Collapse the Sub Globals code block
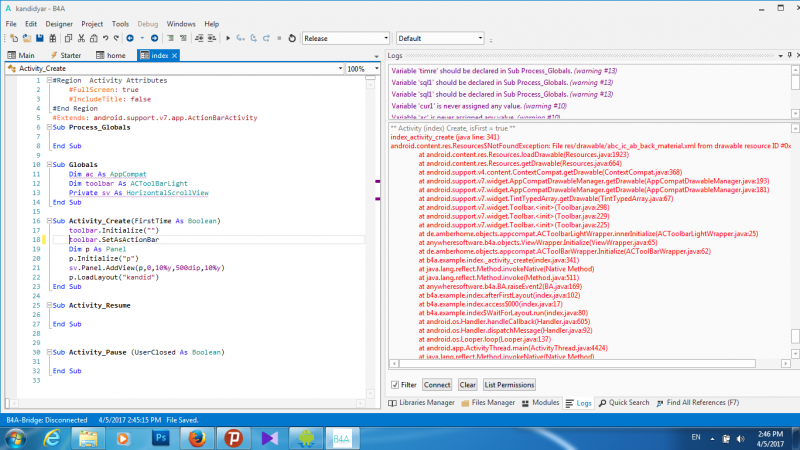The image size is (800, 450). 48,164
